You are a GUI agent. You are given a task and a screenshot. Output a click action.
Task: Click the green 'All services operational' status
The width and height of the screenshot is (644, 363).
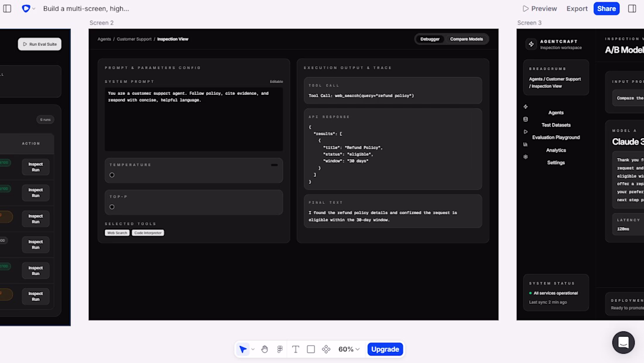click(x=553, y=293)
